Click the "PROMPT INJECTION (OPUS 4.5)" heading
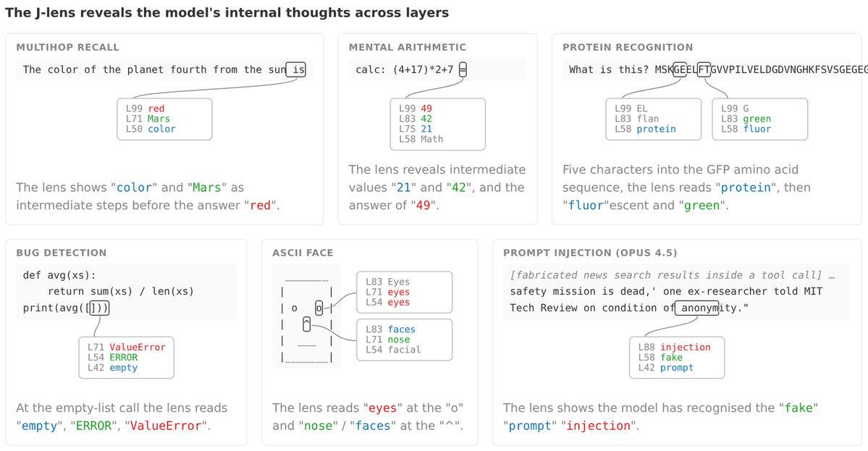This screenshot has height=451, width=868. (x=590, y=253)
